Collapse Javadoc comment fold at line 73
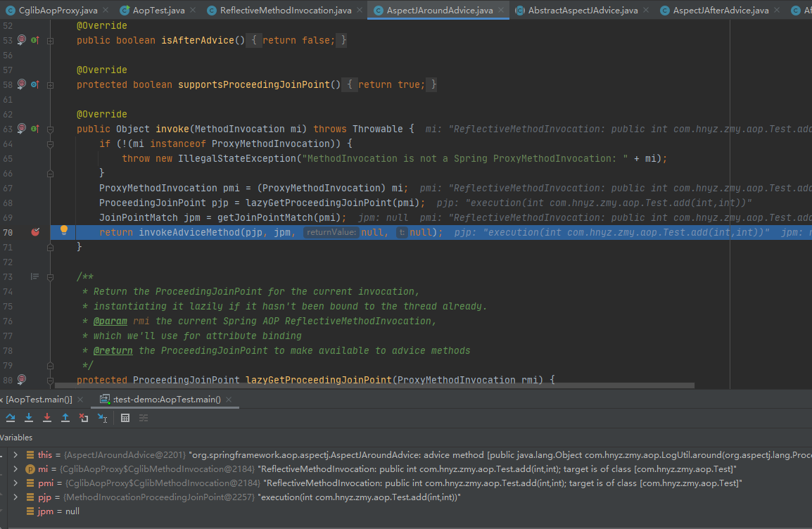812x529 pixels. click(x=50, y=277)
